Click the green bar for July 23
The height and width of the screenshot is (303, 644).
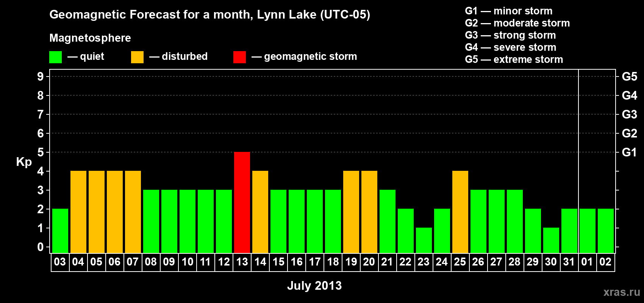pyautogui.click(x=424, y=240)
